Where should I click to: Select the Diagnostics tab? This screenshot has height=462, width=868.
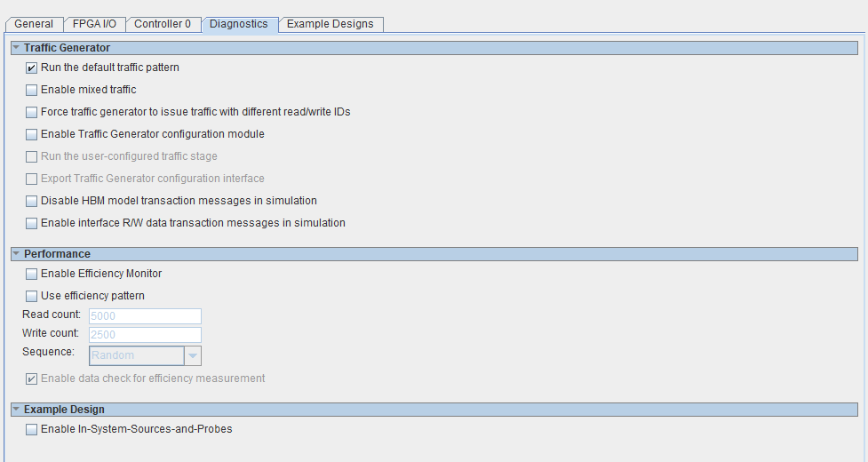point(238,24)
